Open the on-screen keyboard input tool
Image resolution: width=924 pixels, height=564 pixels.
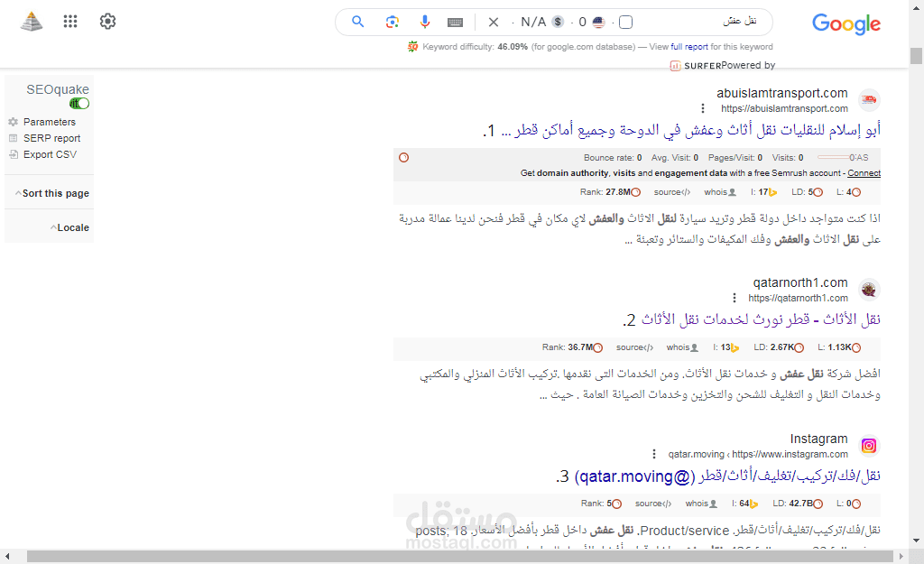point(455,23)
